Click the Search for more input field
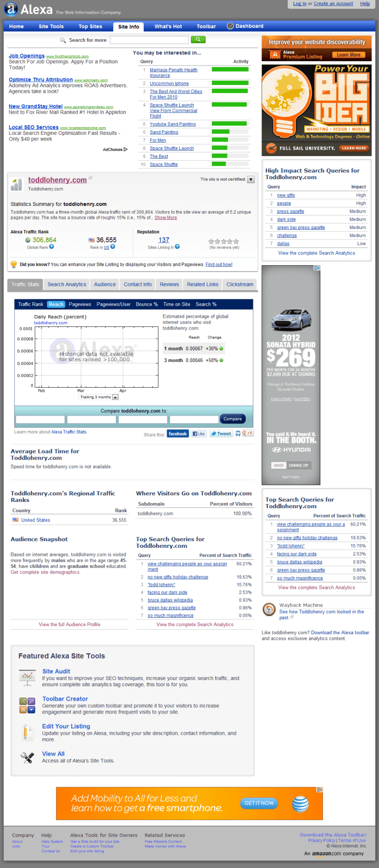379x868 pixels. (149, 40)
